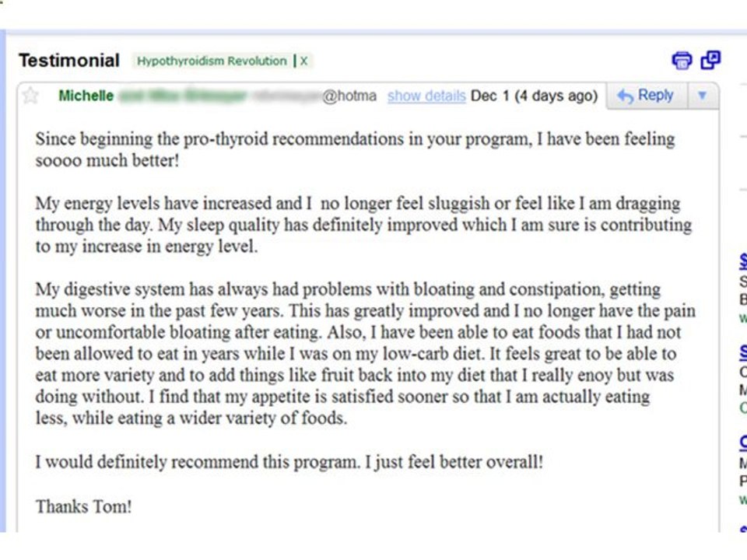This screenshot has width=747, height=560.
Task: Click the sender name Michelle
Action: [x=86, y=96]
